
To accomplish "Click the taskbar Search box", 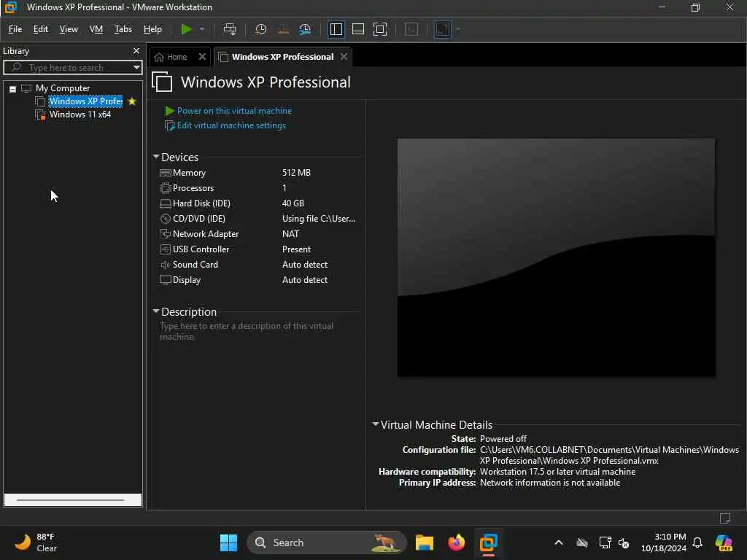I will point(327,542).
